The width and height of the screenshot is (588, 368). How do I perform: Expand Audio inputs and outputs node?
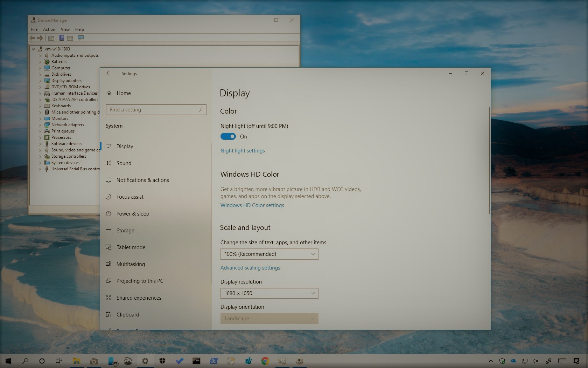click(40, 55)
